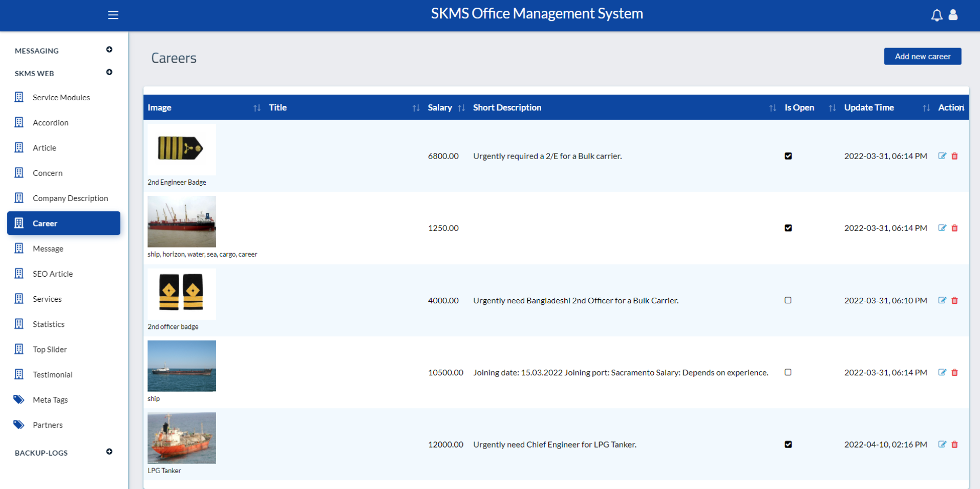Expand the BACKUP-LOGS section
Screen dimensions: 980x489
point(109,452)
